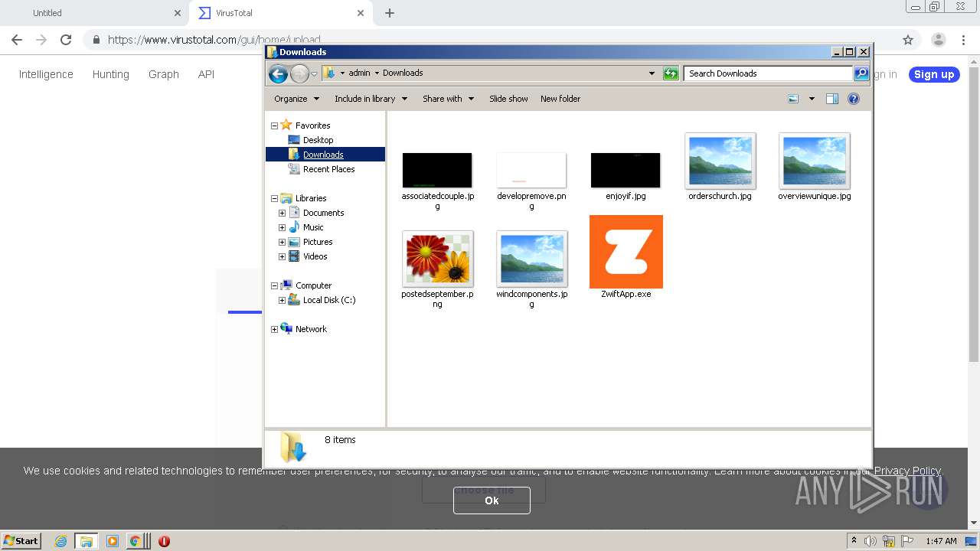This screenshot has height=551, width=980.
Task: Open the Windows Start menu
Action: click(21, 540)
